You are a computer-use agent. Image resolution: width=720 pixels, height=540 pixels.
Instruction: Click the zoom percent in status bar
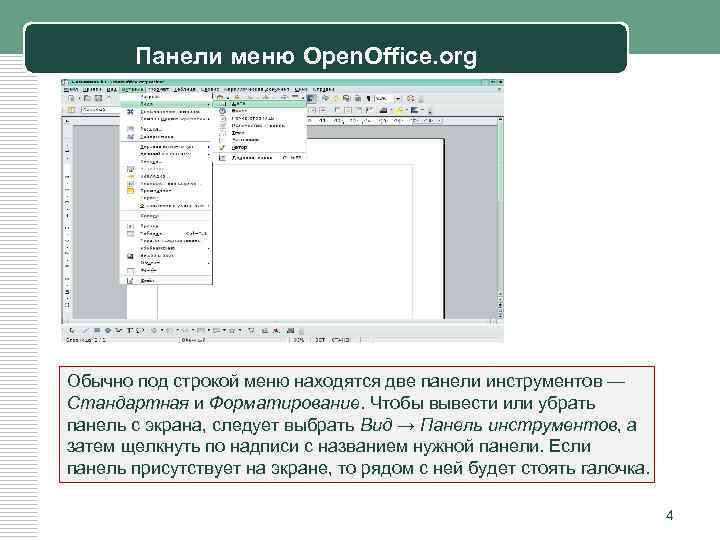[x=299, y=340]
